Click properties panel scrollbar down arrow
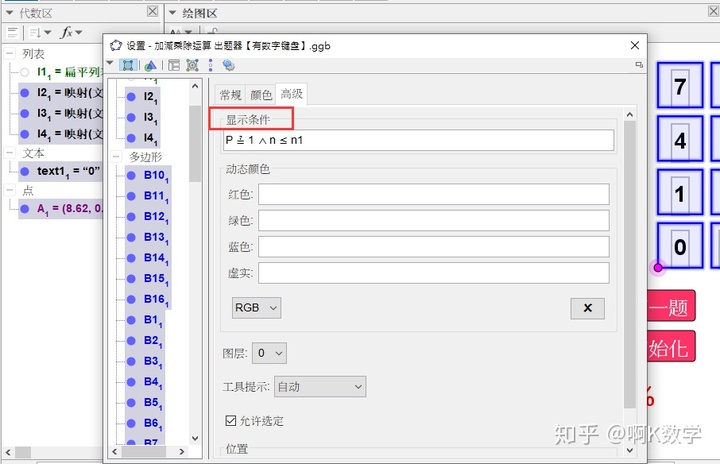The image size is (720, 464). coord(630,450)
